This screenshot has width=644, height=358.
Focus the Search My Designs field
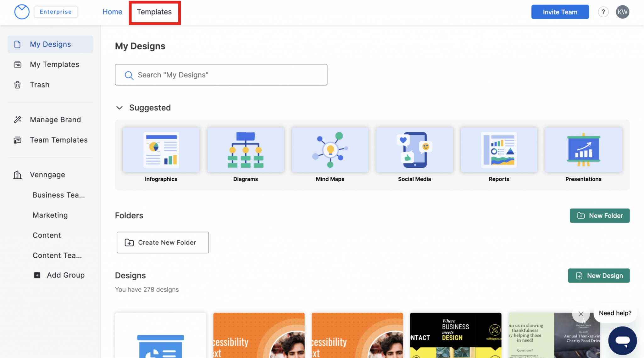point(221,75)
